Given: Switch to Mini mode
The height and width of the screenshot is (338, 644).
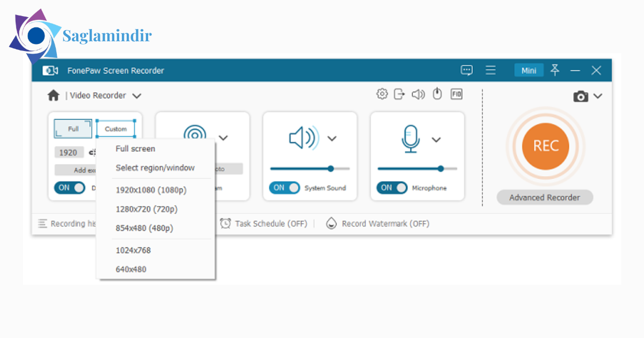Looking at the screenshot, I should coord(529,70).
